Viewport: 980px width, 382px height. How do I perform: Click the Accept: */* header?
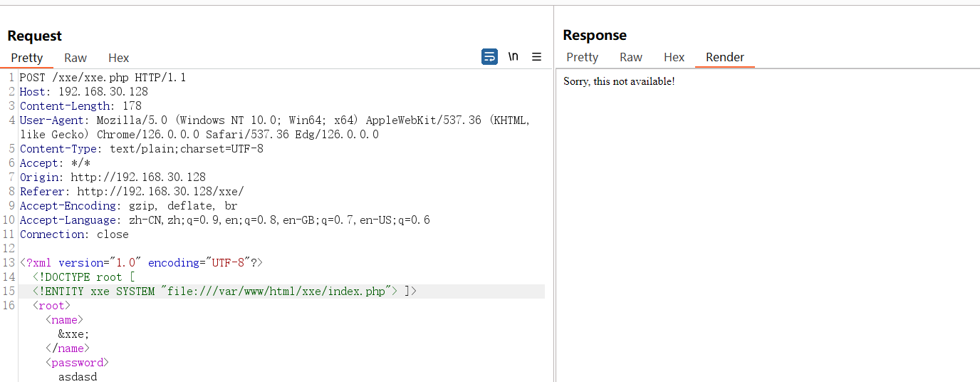(55, 162)
